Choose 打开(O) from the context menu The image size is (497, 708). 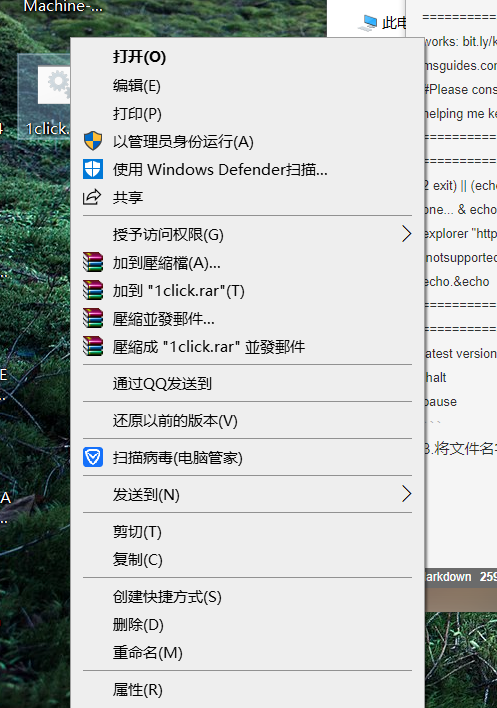click(247, 57)
